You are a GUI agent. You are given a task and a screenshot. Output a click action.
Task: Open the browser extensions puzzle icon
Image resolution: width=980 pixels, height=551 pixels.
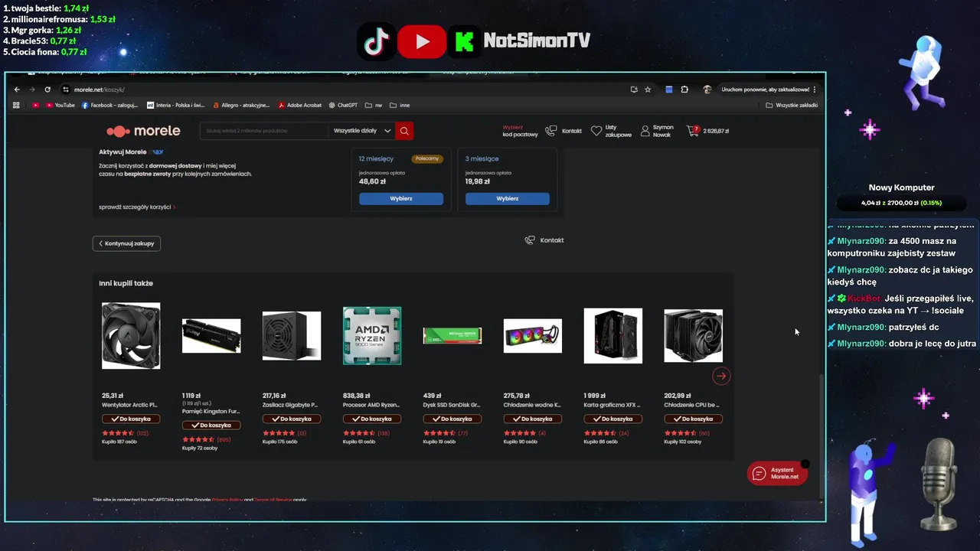coord(684,90)
